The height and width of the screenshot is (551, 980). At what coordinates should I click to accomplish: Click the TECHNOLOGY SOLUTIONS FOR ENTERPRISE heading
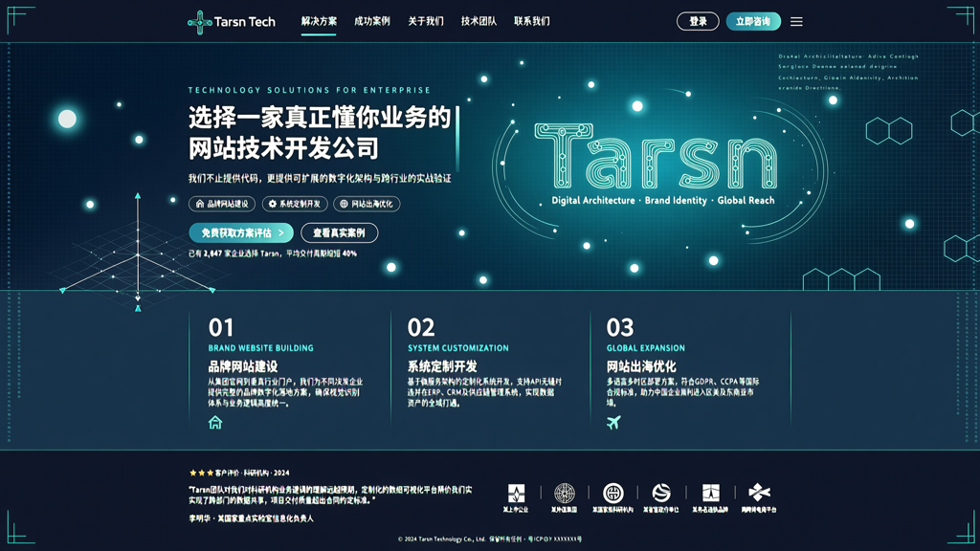[x=309, y=90]
